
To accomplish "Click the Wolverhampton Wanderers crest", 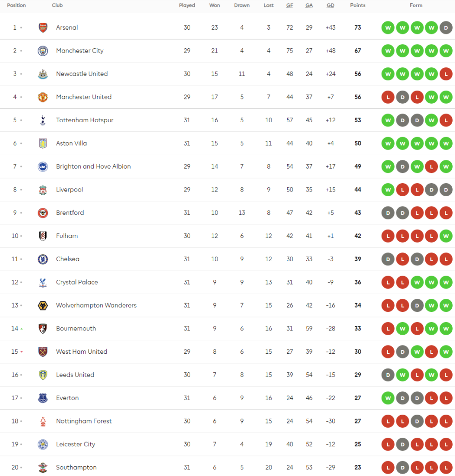I will pos(43,305).
